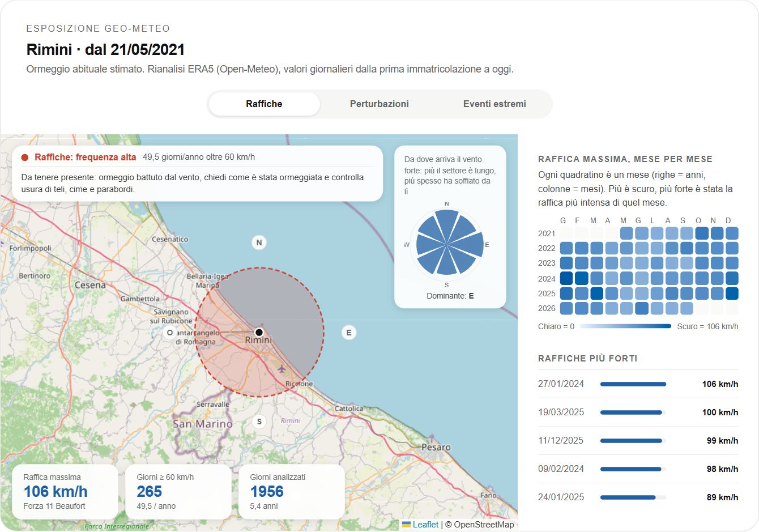Click the Dominante: E label
The height and width of the screenshot is (532, 759).
[x=450, y=296]
